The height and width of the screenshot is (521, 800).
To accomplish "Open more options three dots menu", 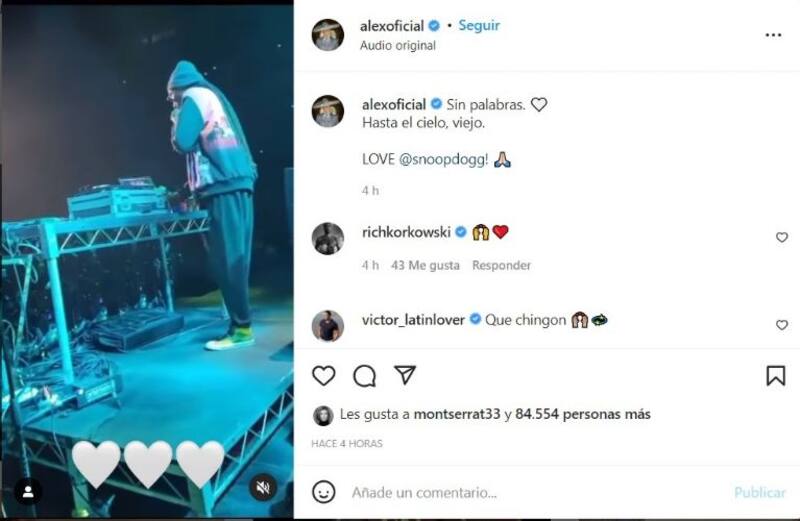I will coord(773,35).
